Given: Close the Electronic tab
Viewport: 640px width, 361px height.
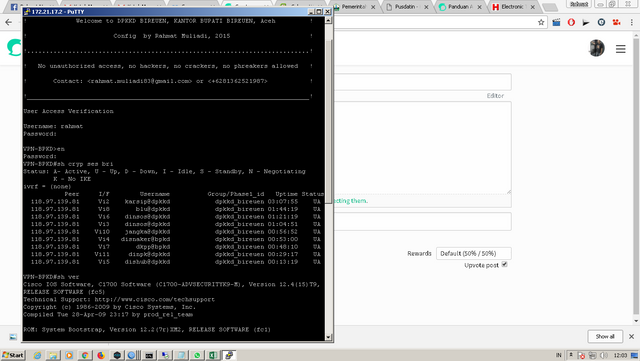Looking at the screenshot, I should click(x=532, y=7).
